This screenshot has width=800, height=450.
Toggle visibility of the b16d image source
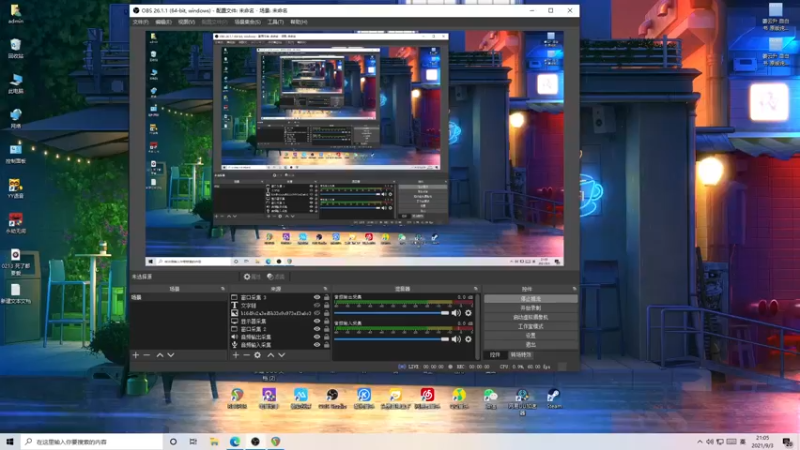pos(317,313)
